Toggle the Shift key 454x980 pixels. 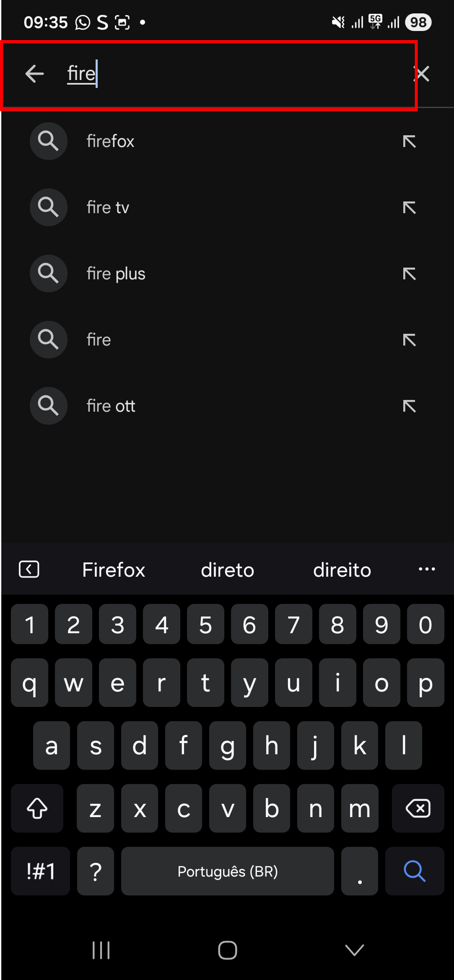click(37, 809)
